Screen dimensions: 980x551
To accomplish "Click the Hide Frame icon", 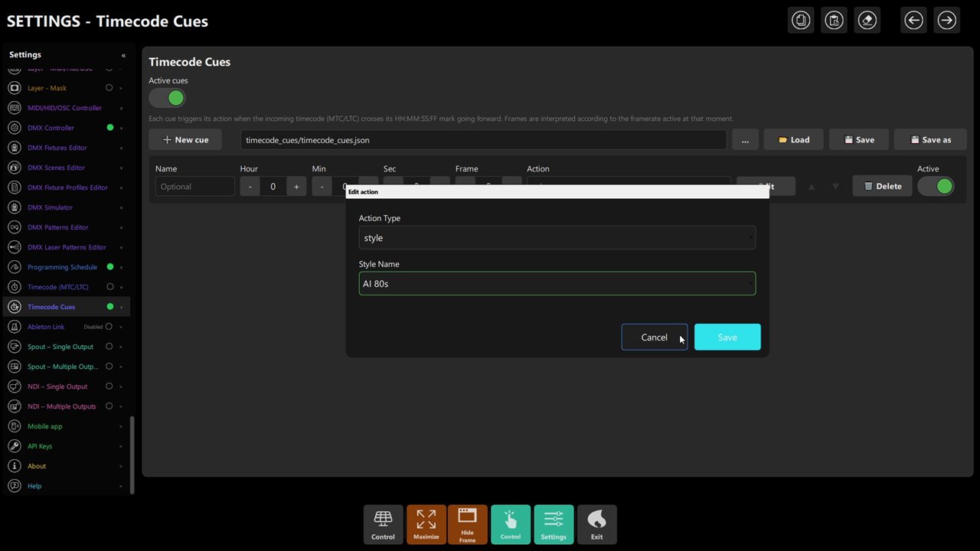I will click(x=467, y=524).
